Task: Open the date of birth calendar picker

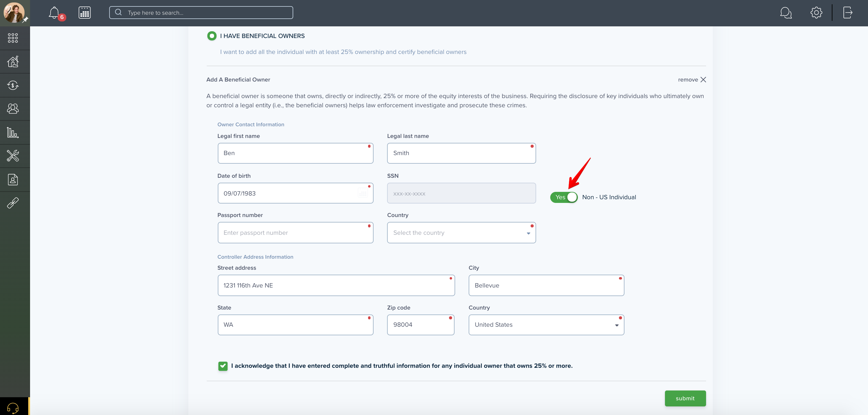Action: click(363, 193)
